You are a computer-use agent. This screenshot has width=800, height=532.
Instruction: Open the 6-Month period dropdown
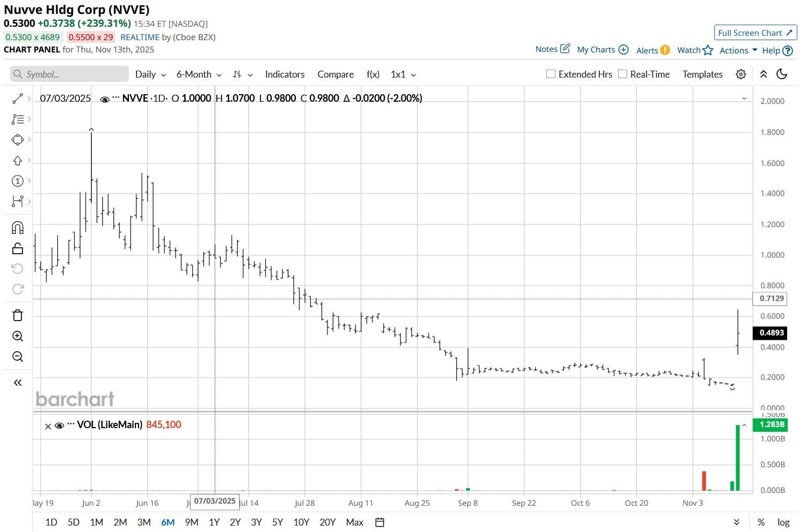point(199,74)
